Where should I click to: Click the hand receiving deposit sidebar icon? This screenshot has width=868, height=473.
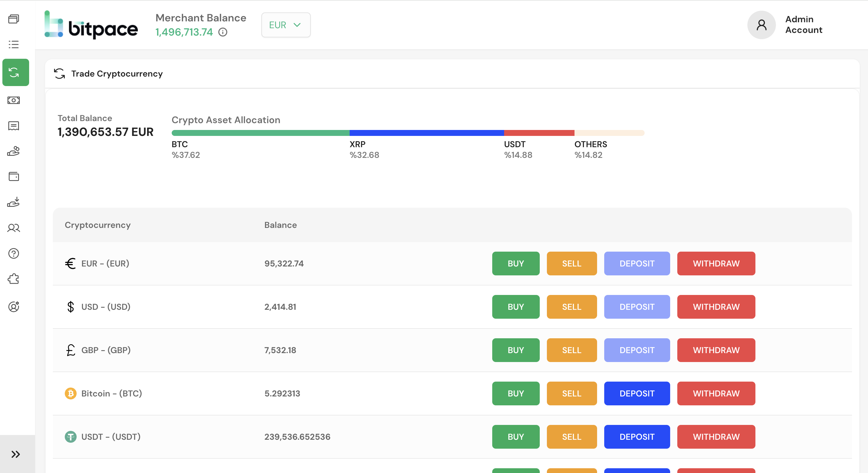14,202
